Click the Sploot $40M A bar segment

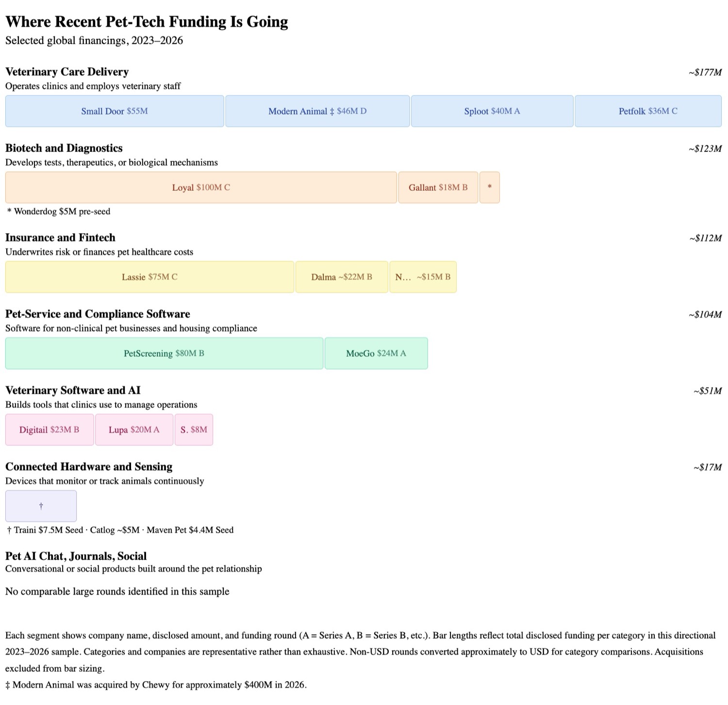coord(492,111)
